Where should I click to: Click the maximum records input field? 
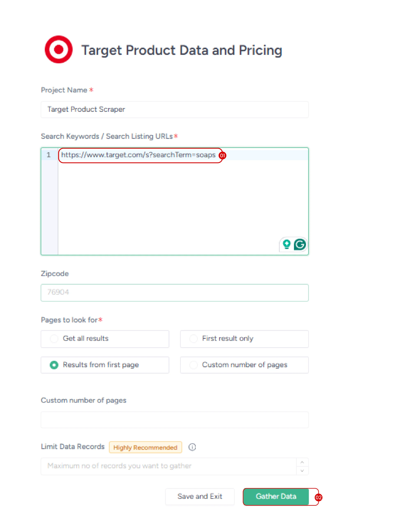coord(168,466)
